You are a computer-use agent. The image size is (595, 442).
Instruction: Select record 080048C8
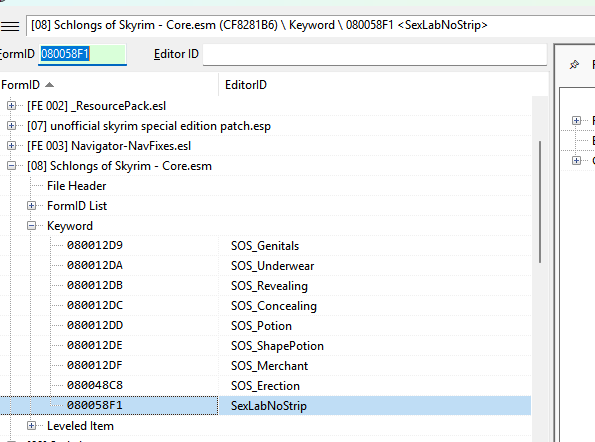coord(95,385)
